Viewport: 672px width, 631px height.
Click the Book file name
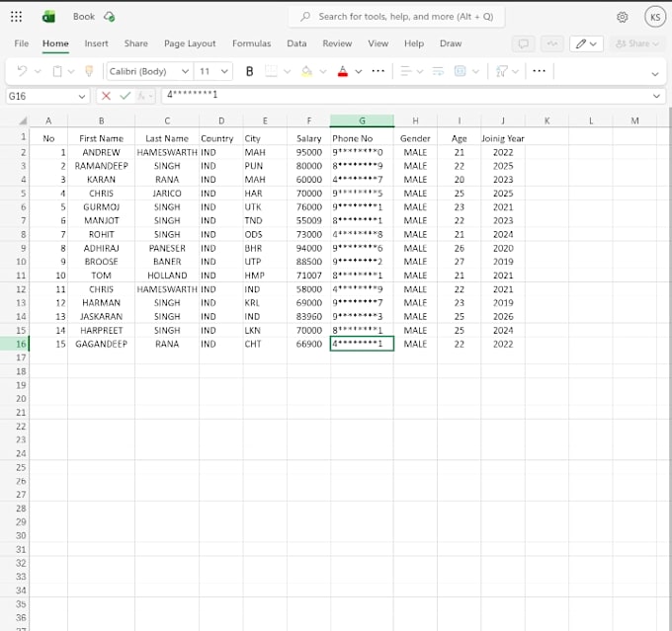[x=84, y=17]
